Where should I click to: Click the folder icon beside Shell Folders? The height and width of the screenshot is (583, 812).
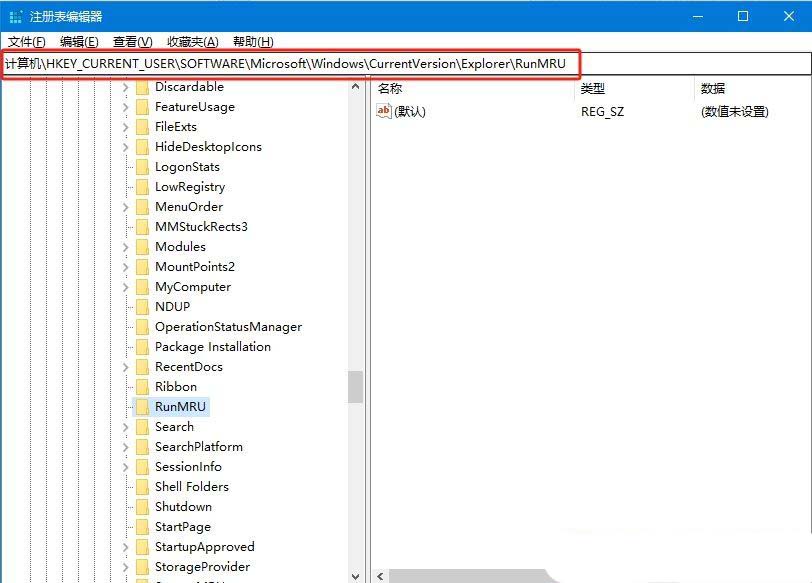142,487
